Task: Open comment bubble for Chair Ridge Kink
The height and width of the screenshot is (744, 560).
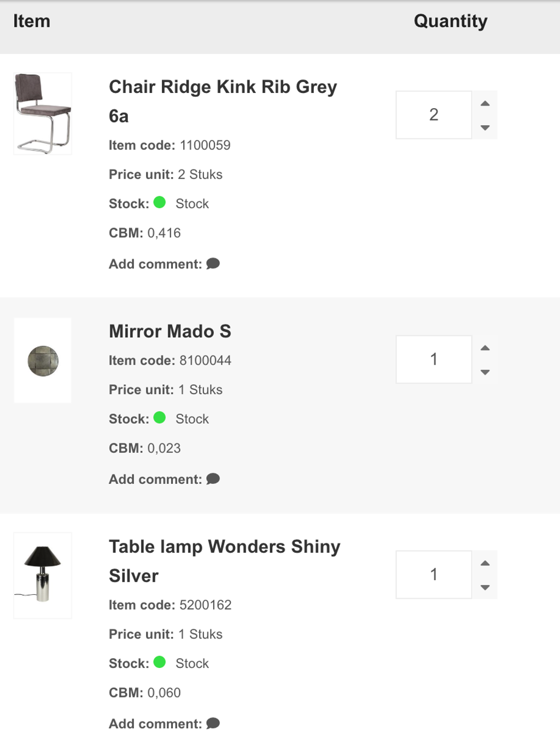Action: [213, 263]
